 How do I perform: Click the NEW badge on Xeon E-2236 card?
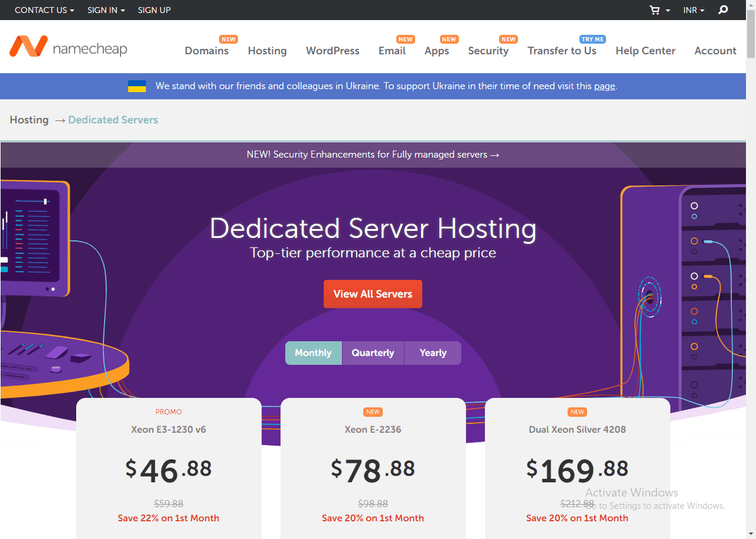point(373,412)
